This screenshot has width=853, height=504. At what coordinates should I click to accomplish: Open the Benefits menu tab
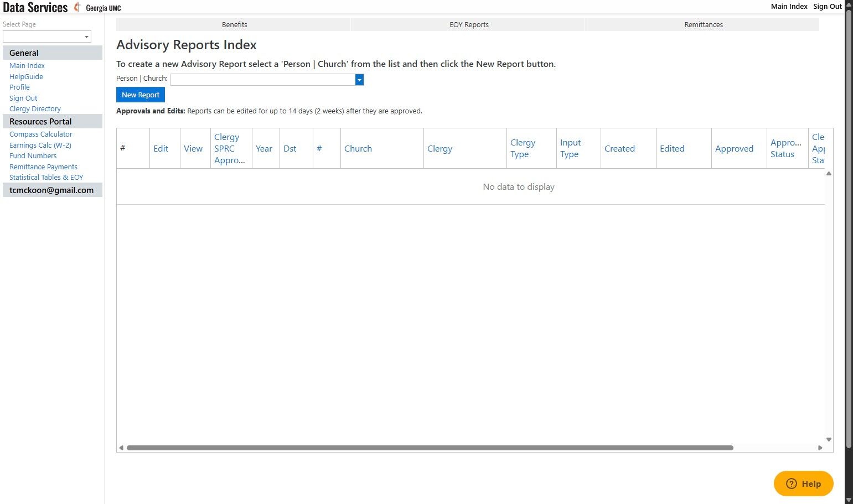click(234, 24)
